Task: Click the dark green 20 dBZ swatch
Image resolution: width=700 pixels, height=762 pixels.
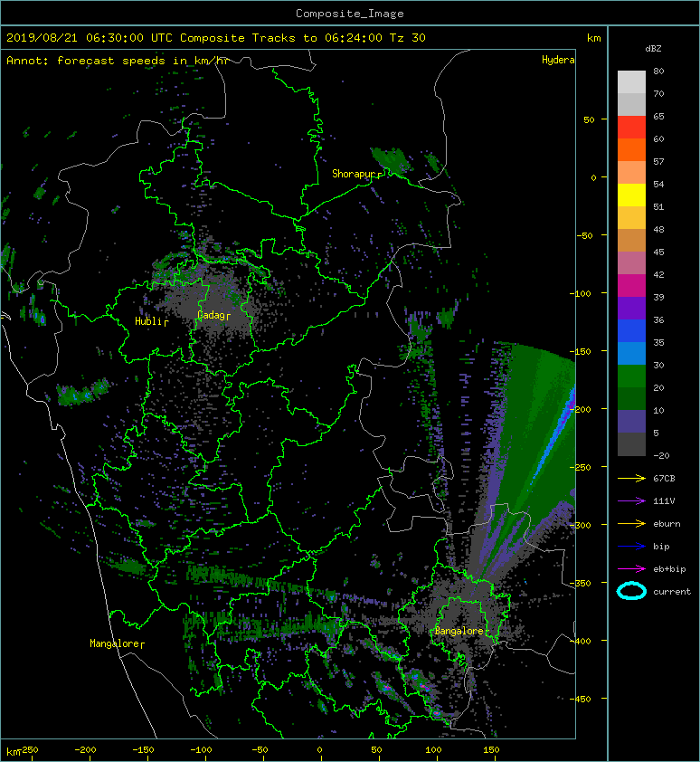Action: coord(631,398)
